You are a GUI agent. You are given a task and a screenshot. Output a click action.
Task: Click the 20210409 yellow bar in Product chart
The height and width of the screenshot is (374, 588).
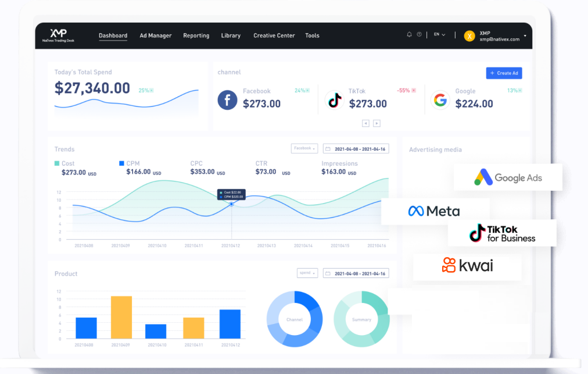point(121,318)
